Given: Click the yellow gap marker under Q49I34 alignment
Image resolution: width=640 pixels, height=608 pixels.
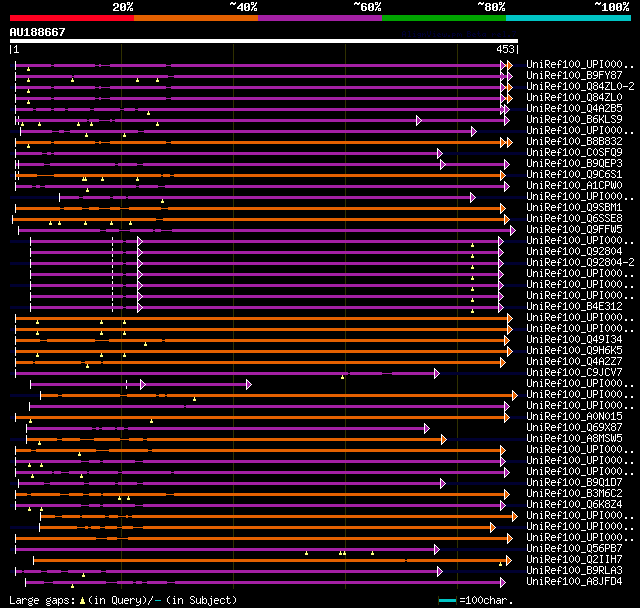Looking at the screenshot, I should click(x=145, y=344).
